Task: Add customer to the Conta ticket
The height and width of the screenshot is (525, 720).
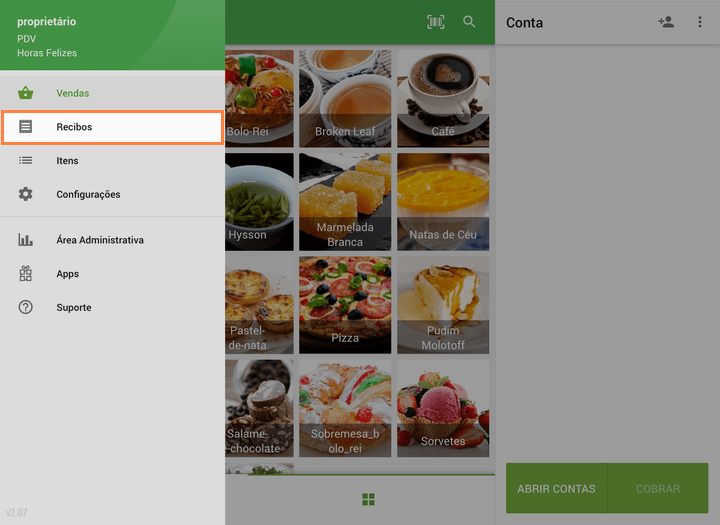Action: 666,22
